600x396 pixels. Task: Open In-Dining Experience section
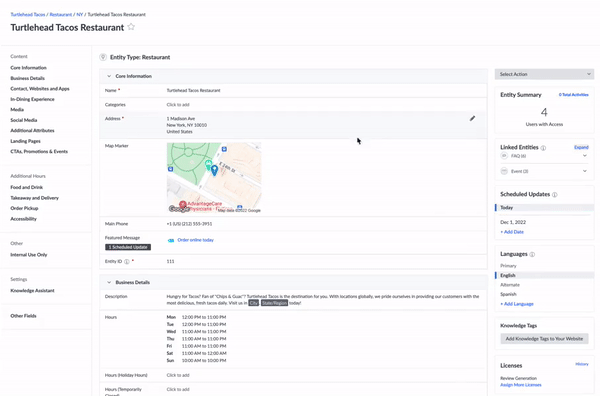pos(32,99)
